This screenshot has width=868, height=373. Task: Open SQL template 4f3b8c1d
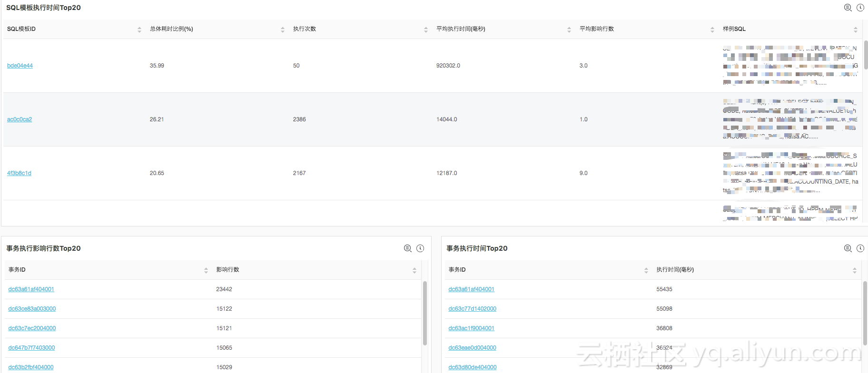pos(19,173)
